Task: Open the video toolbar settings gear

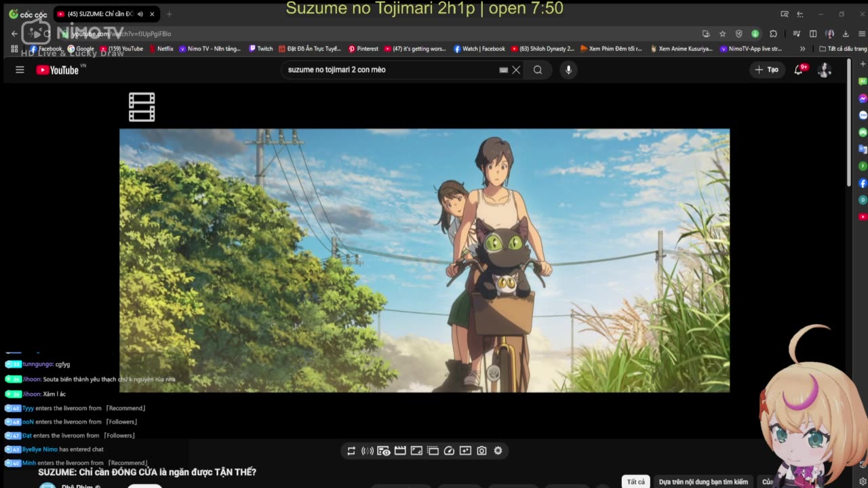Action: click(x=498, y=451)
